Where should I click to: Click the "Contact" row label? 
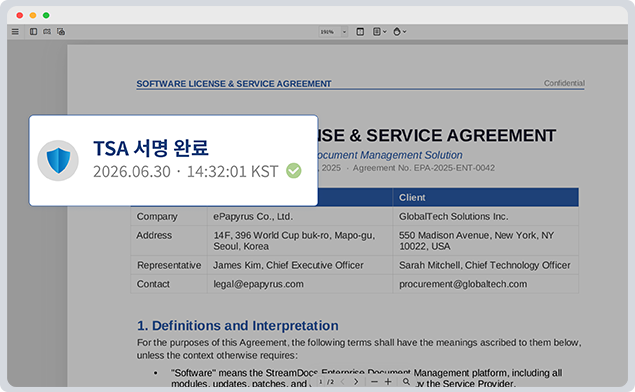pos(153,284)
